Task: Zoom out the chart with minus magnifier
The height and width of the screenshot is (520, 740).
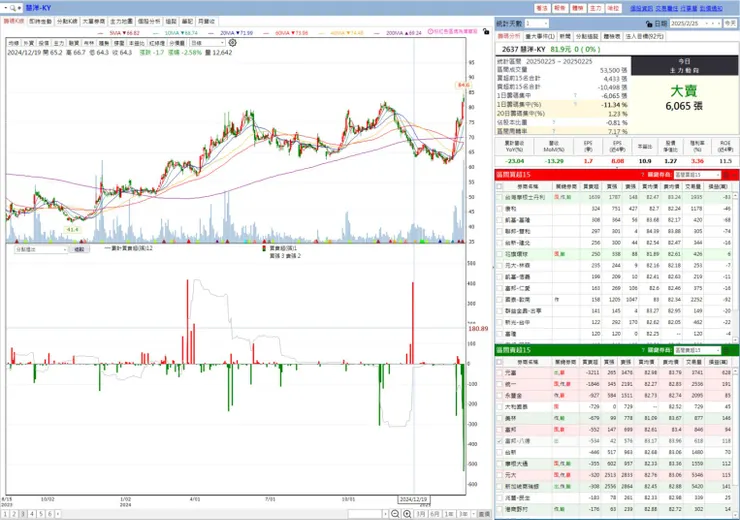Action: (x=395, y=514)
